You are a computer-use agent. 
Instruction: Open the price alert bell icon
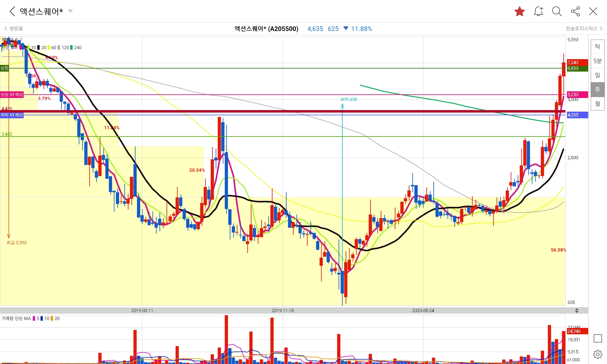coord(538,12)
